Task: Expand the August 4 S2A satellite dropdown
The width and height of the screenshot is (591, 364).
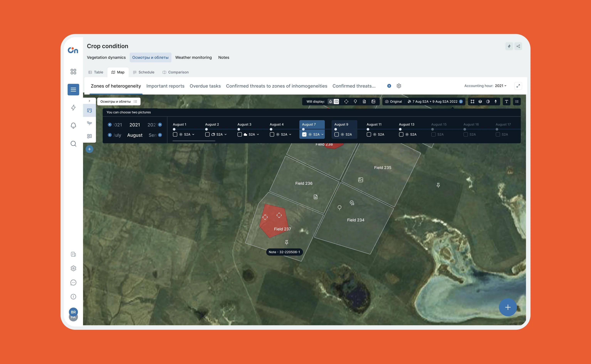Action: pos(290,134)
